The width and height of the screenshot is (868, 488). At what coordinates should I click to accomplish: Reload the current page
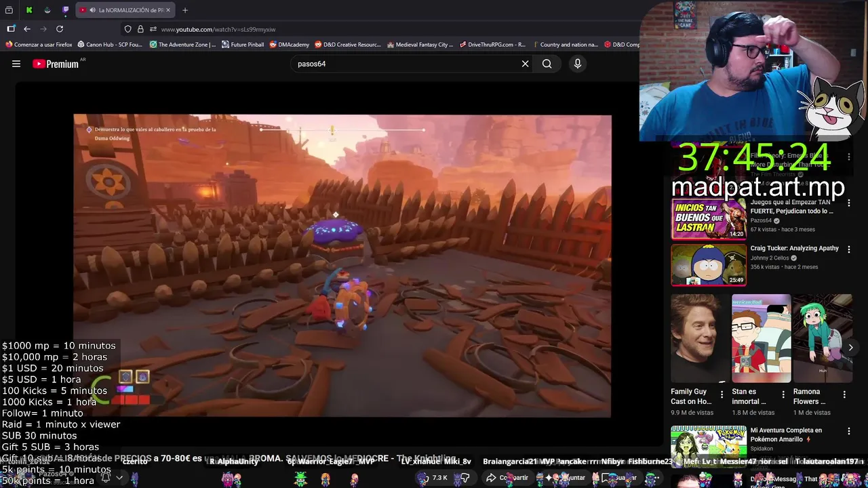point(60,29)
